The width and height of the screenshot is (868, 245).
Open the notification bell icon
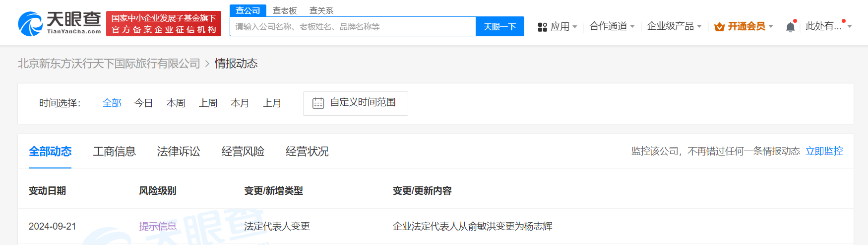[791, 27]
